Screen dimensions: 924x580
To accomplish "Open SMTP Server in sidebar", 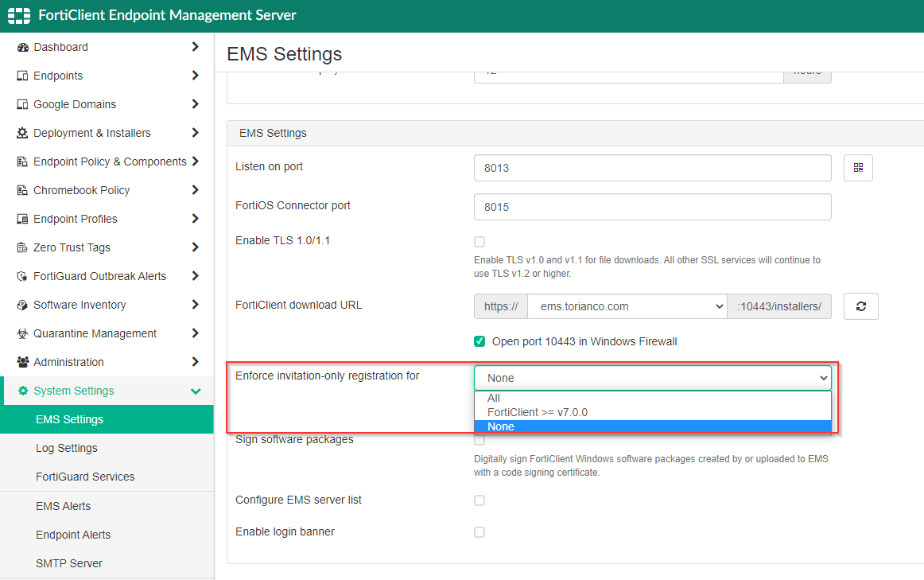I will (x=107, y=563).
